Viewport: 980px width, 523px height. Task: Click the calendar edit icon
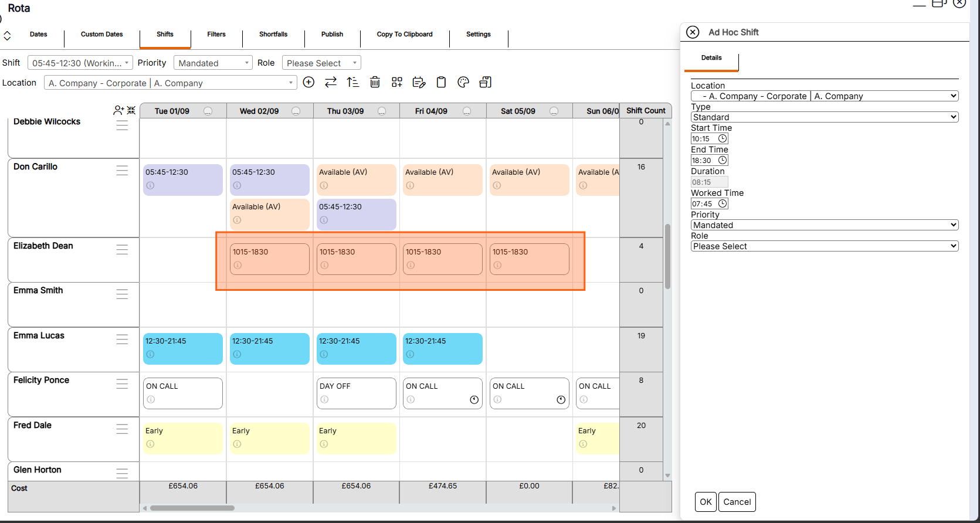[419, 82]
